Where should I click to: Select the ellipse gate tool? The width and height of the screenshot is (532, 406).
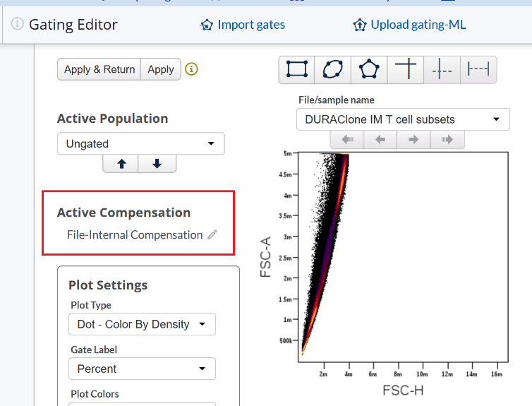pos(332,69)
